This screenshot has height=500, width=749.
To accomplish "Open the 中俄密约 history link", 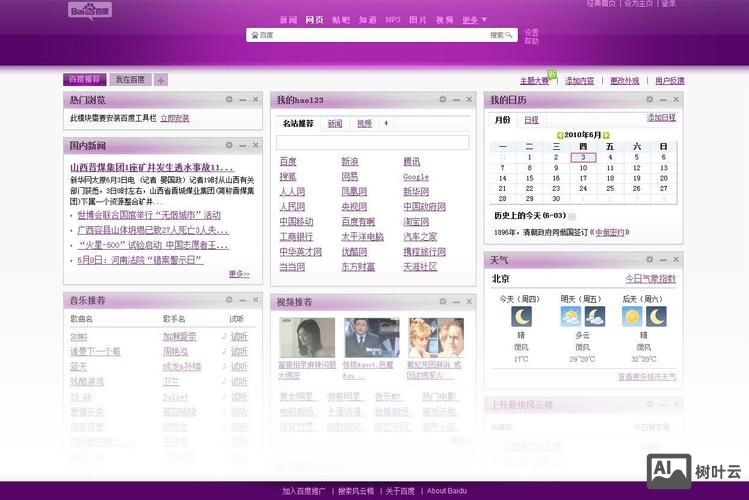I will tap(610, 233).
